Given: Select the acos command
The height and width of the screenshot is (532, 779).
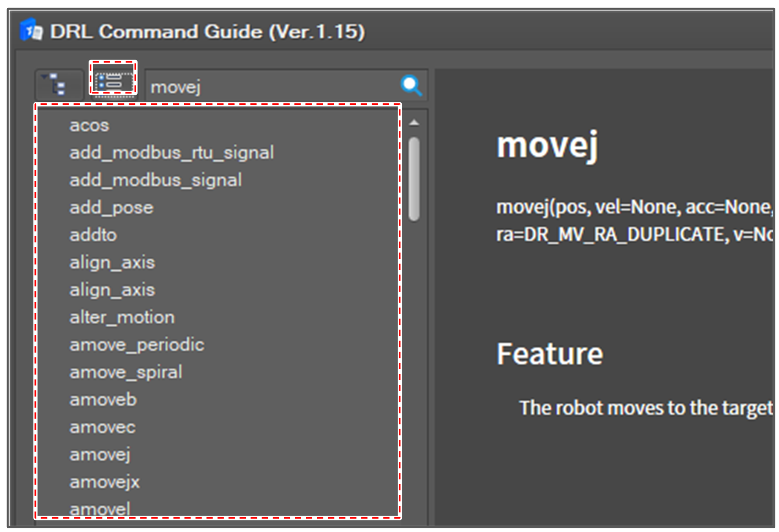Looking at the screenshot, I should (90, 125).
